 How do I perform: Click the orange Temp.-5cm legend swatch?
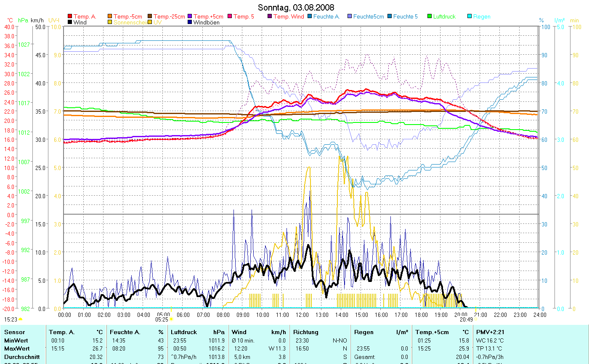(x=110, y=17)
